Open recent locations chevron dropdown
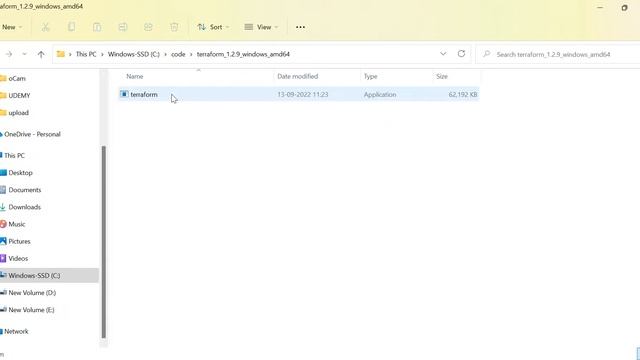640x360 pixels. tap(24, 54)
